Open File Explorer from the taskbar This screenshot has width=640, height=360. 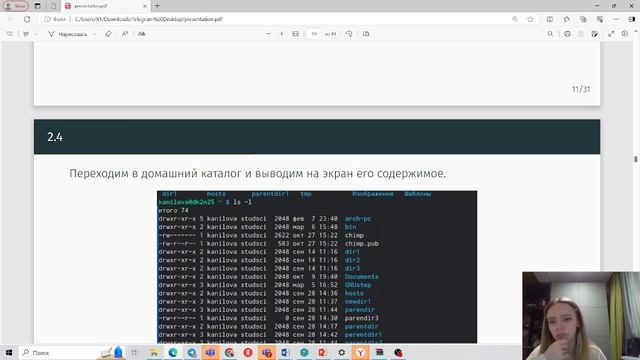(154, 352)
